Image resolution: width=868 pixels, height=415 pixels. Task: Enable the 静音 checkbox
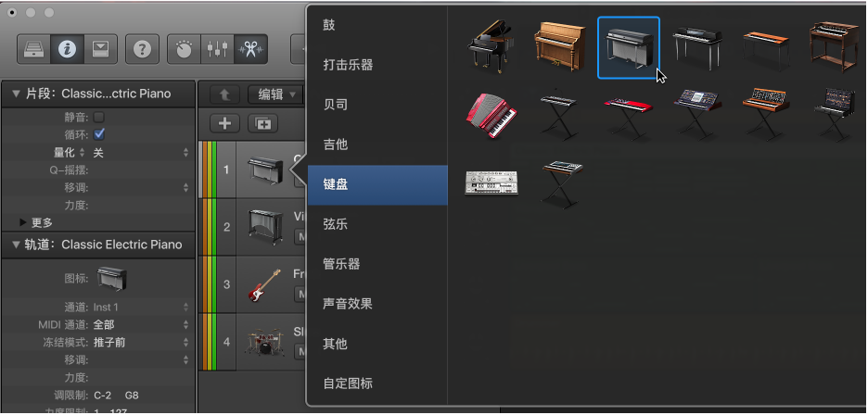pos(99,118)
